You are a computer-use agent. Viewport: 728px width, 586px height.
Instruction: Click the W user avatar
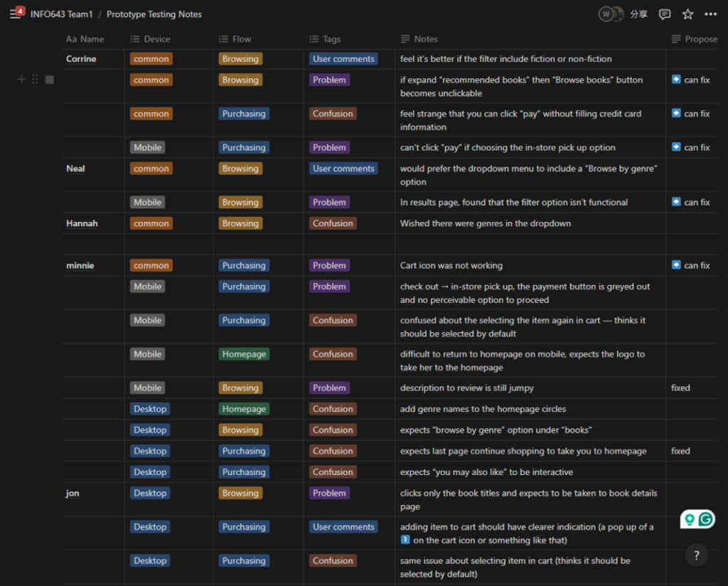coord(606,14)
